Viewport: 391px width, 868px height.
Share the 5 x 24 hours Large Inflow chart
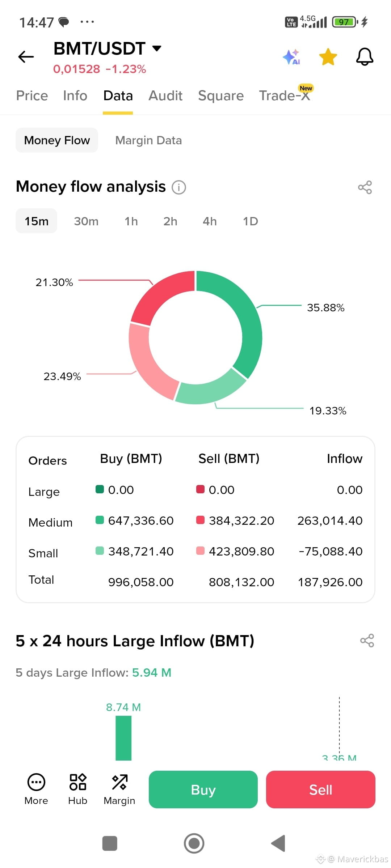pyautogui.click(x=367, y=641)
